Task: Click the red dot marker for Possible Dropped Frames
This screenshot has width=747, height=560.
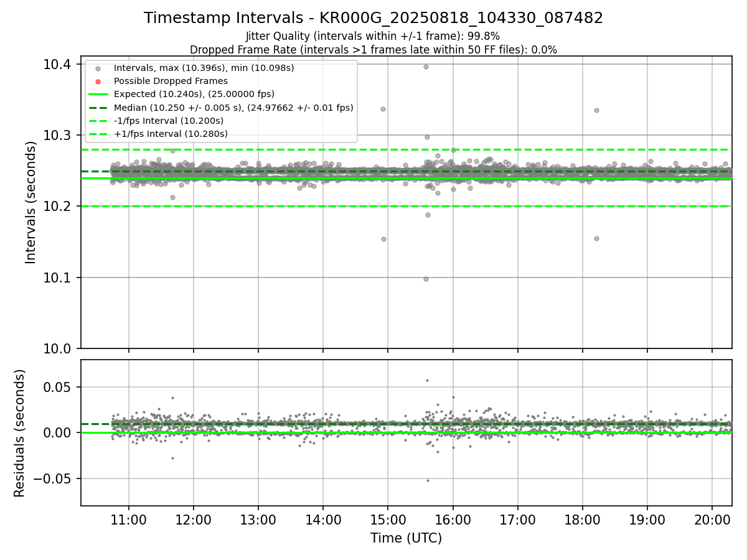Action: click(x=98, y=81)
